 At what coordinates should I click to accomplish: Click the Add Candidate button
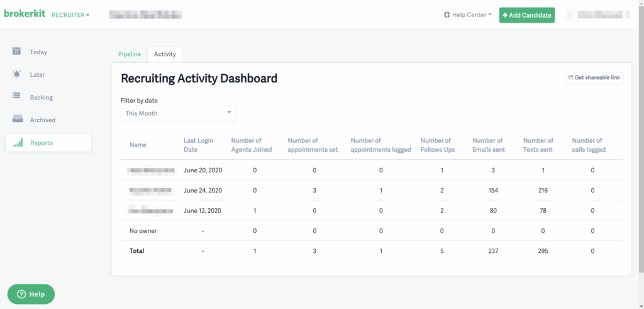pos(527,15)
